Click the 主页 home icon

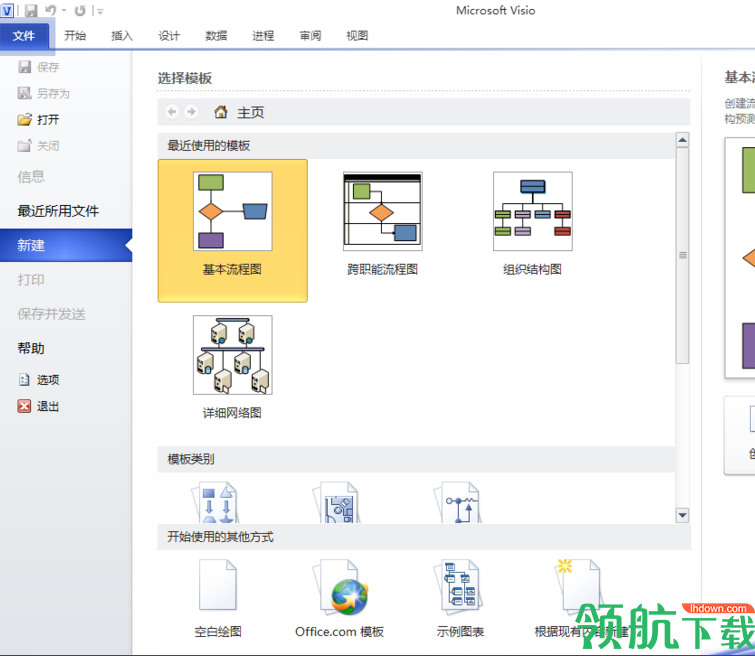221,112
